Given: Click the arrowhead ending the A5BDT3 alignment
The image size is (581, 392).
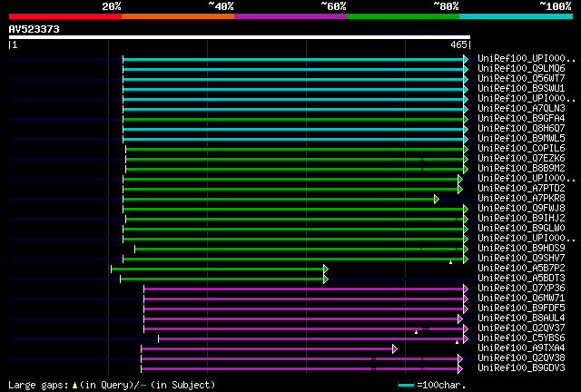Looking at the screenshot, I should pyautogui.click(x=326, y=279).
